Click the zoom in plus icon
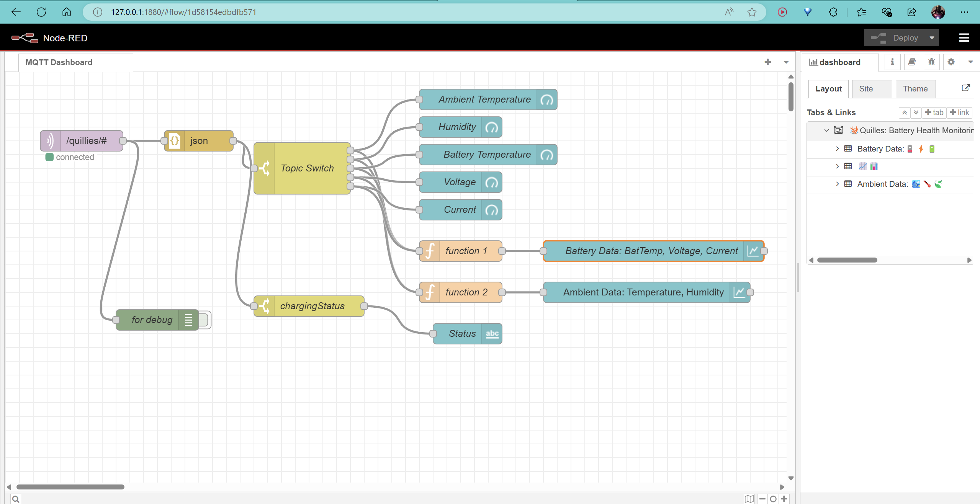980x504 pixels. pos(784,499)
